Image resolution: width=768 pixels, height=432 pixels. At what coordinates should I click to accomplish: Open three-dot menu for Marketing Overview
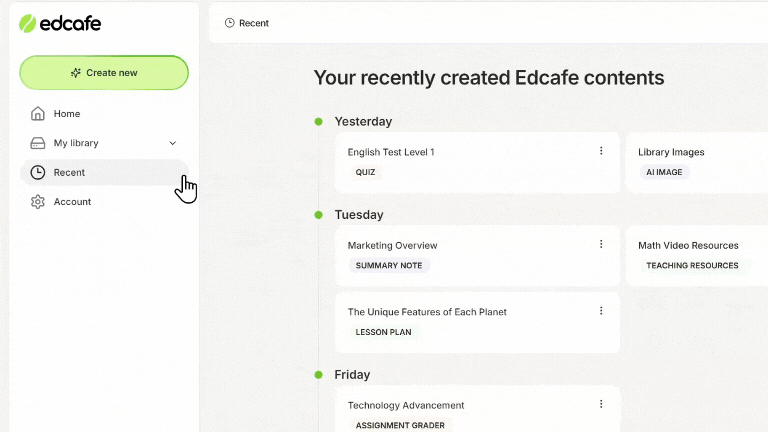click(x=601, y=244)
